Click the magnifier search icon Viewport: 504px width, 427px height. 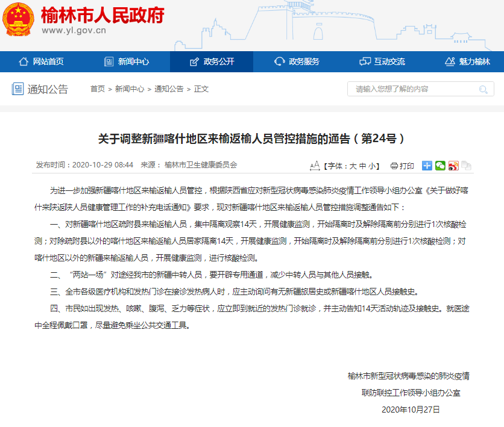[x=484, y=89]
